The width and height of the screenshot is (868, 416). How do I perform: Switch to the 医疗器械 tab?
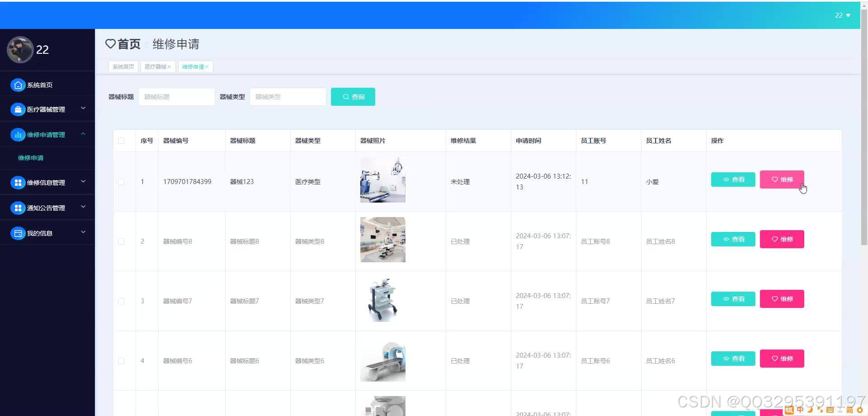[156, 66]
